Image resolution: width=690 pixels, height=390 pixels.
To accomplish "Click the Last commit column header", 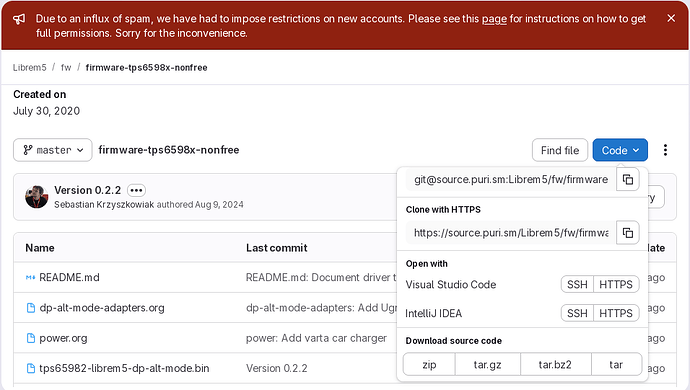I will click(276, 248).
